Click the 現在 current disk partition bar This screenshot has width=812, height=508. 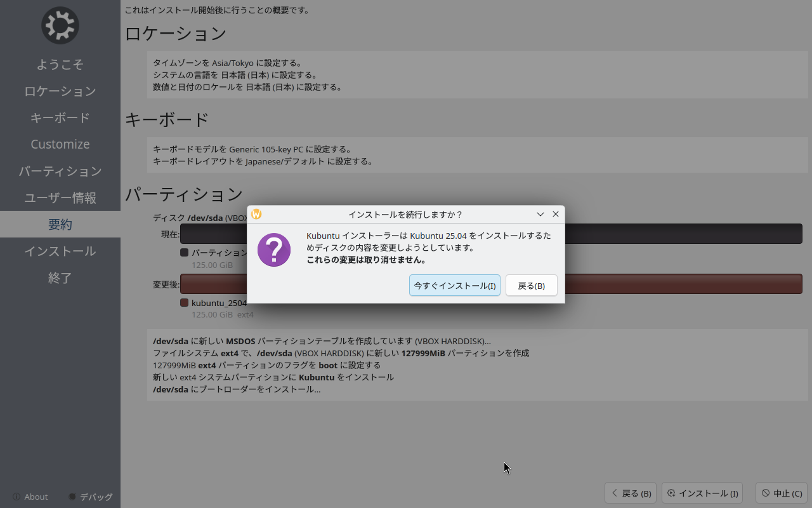click(491, 234)
